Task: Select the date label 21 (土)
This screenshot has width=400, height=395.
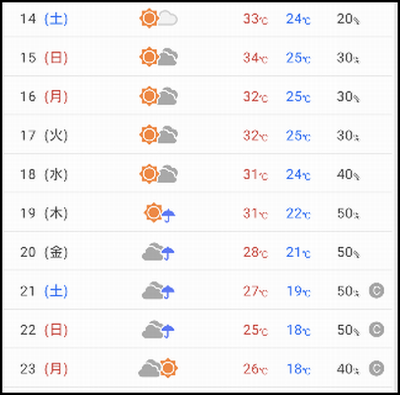Action: pyautogui.click(x=44, y=291)
